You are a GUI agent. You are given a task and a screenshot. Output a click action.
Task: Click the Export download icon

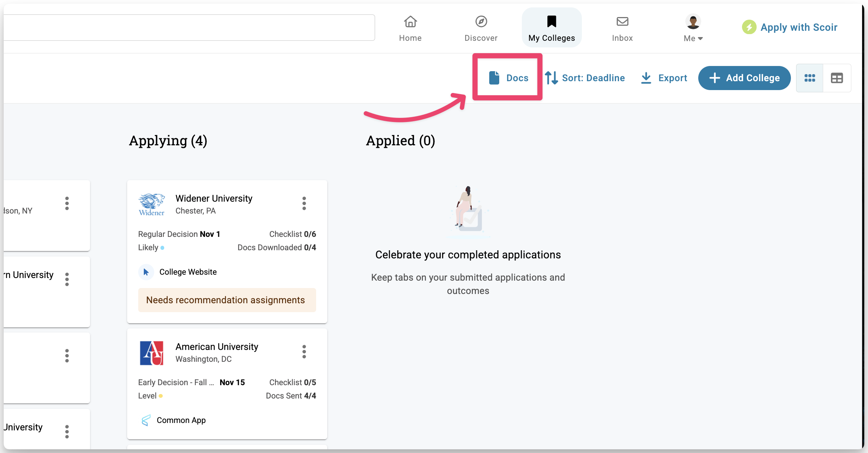[646, 78]
